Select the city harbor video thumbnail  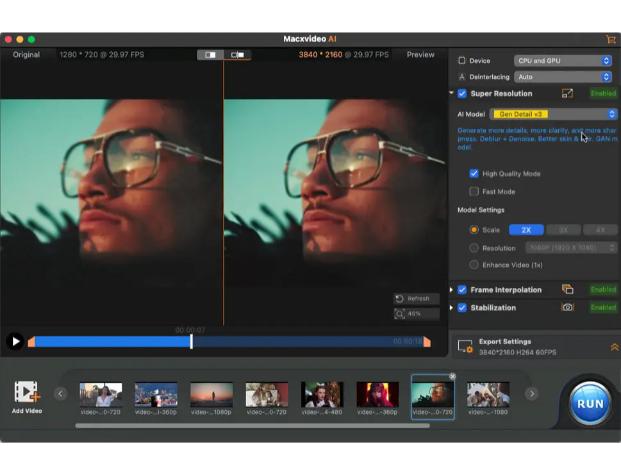click(156, 395)
